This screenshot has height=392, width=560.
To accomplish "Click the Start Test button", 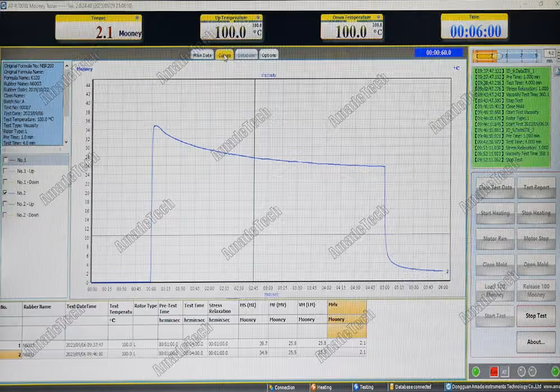I will coord(495,316).
